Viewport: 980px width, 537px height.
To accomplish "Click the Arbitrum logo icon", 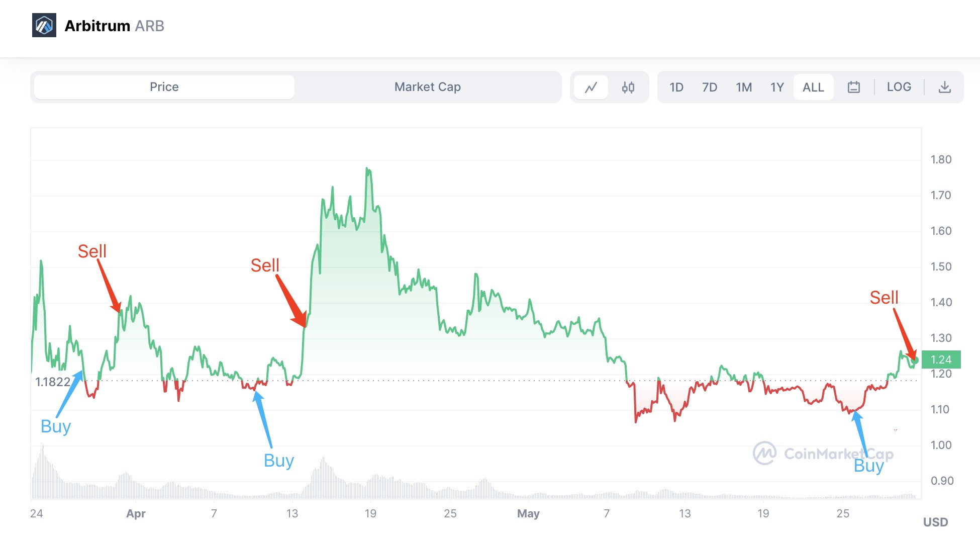I will click(44, 25).
